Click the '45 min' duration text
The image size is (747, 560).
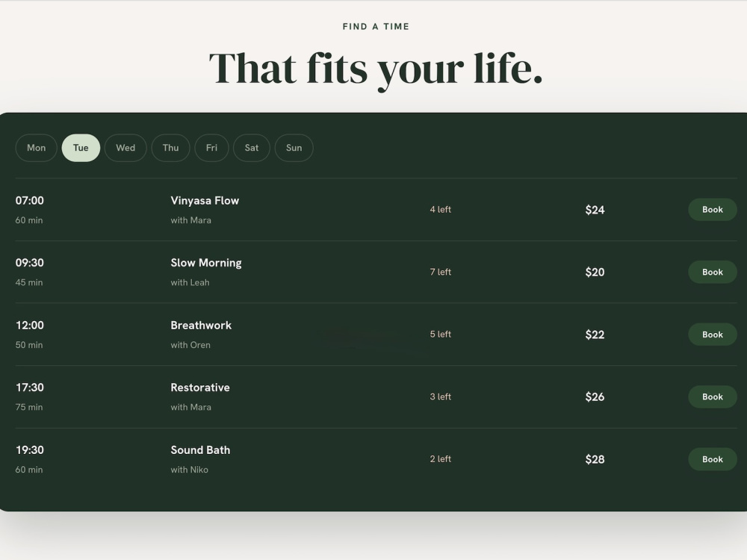tap(29, 282)
